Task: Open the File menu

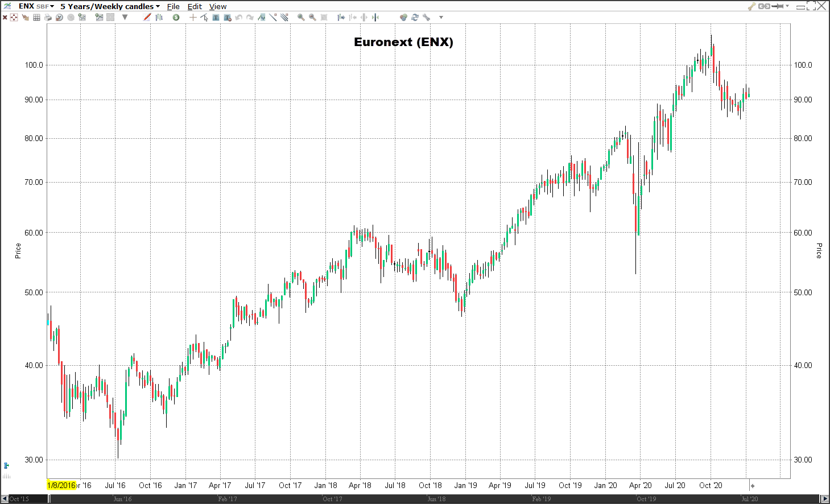Action: click(174, 6)
